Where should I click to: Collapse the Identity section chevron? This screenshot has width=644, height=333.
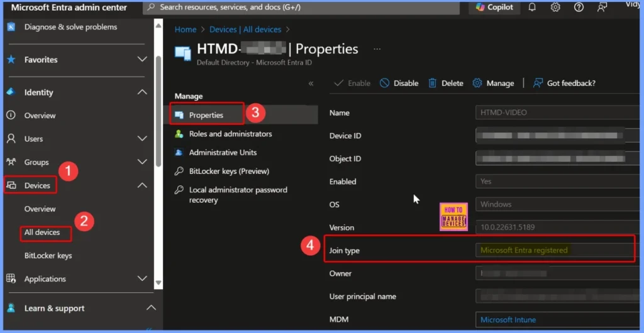pos(142,92)
